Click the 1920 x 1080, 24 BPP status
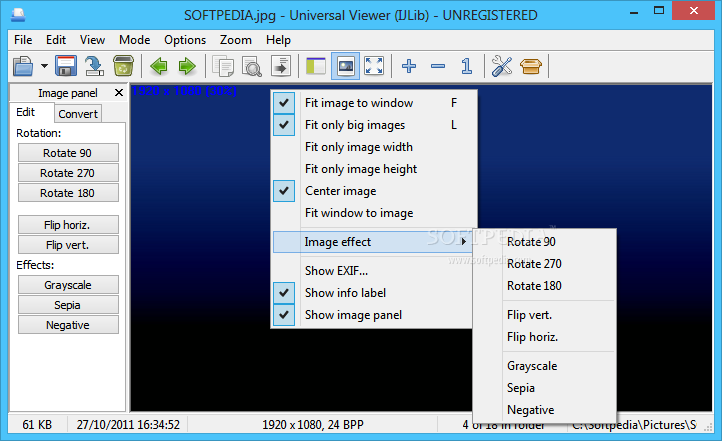Screen dimensions: 722x441 pos(313,424)
